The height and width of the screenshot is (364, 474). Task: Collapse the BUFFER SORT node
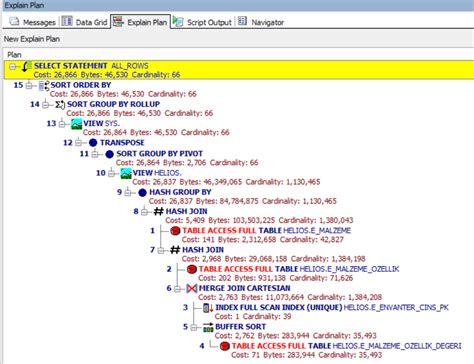tap(194, 327)
